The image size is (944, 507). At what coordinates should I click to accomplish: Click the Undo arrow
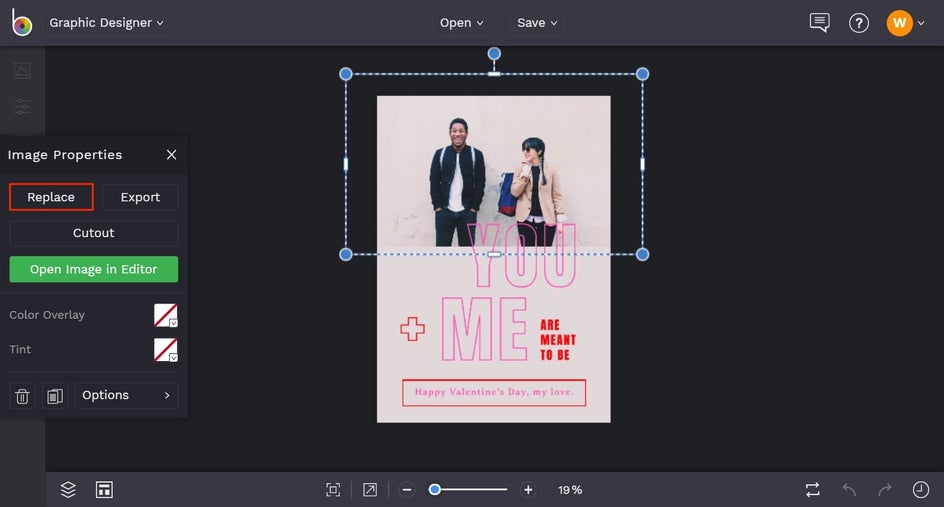click(x=849, y=490)
